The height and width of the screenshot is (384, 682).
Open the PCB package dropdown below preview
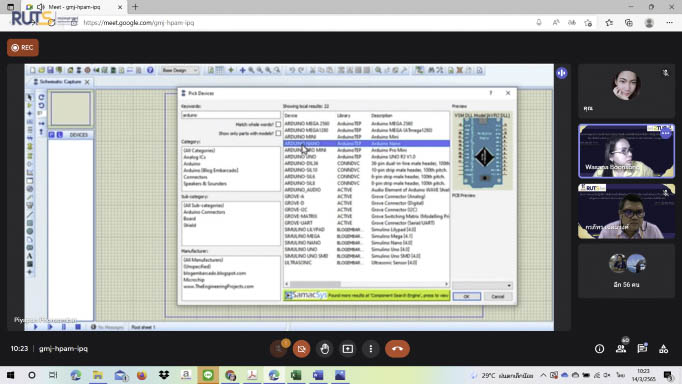482,285
